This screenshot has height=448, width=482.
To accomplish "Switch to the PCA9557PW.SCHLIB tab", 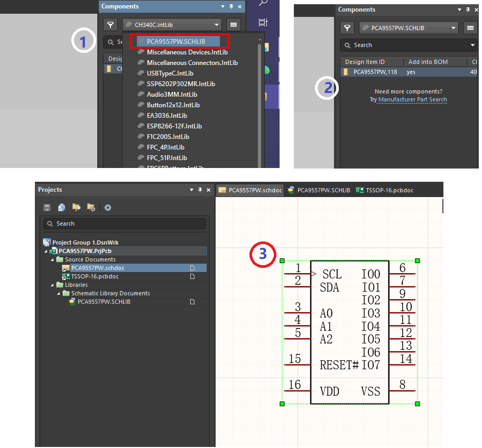I will click(319, 190).
